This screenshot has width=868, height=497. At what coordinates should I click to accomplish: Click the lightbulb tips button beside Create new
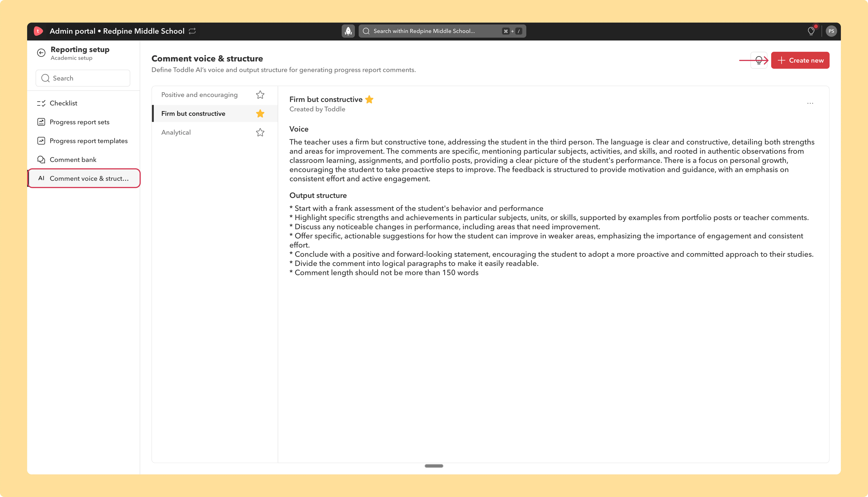pos(759,60)
